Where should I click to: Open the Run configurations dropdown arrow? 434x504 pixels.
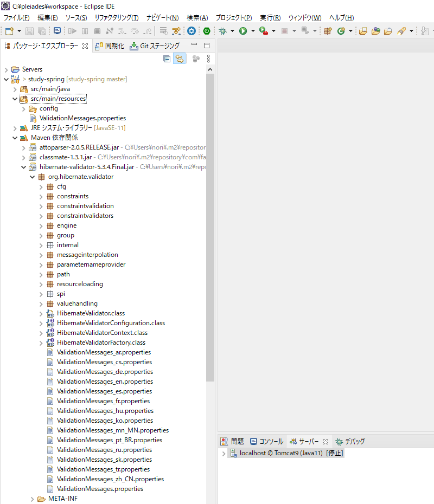(x=253, y=31)
